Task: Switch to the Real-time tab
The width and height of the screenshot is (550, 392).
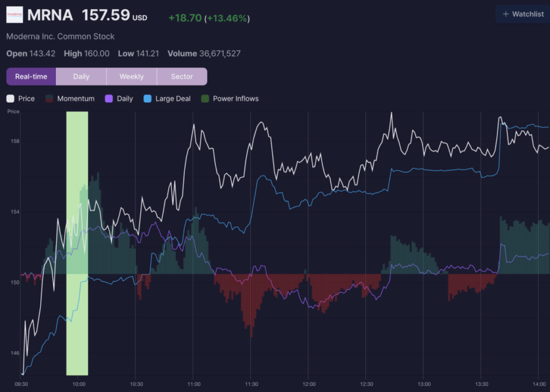Action: pyautogui.click(x=31, y=76)
